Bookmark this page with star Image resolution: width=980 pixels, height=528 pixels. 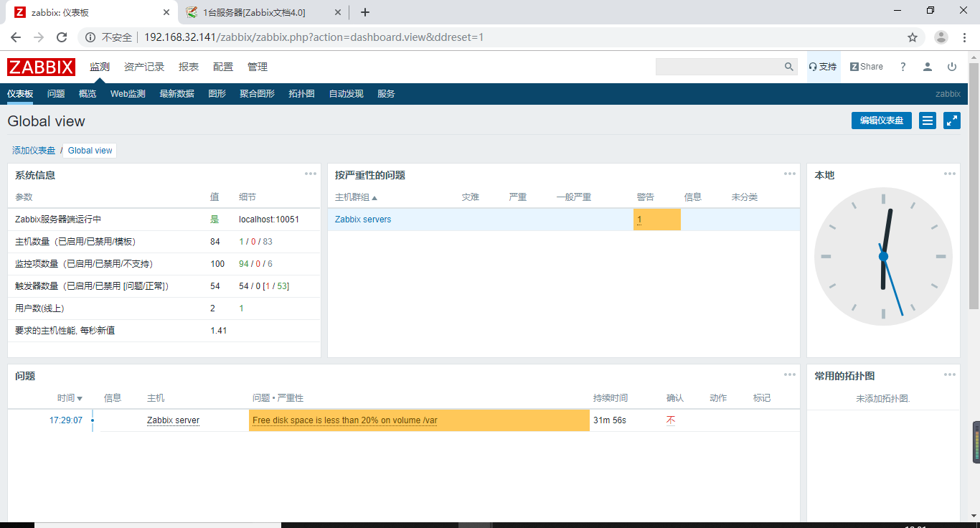[913, 37]
